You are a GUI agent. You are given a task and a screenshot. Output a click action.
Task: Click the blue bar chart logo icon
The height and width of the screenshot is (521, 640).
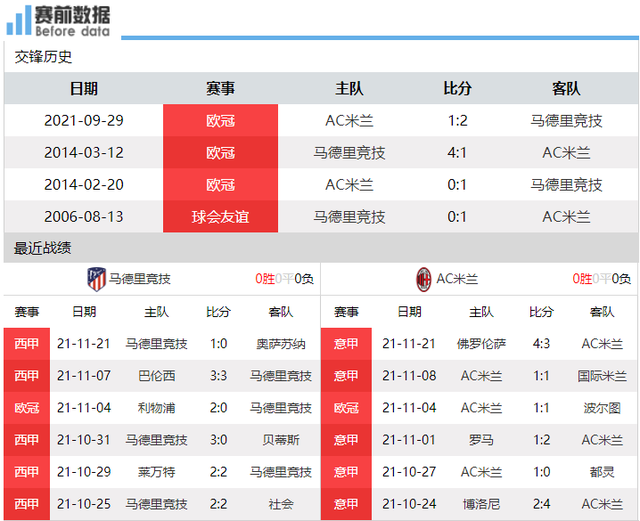pos(19,20)
